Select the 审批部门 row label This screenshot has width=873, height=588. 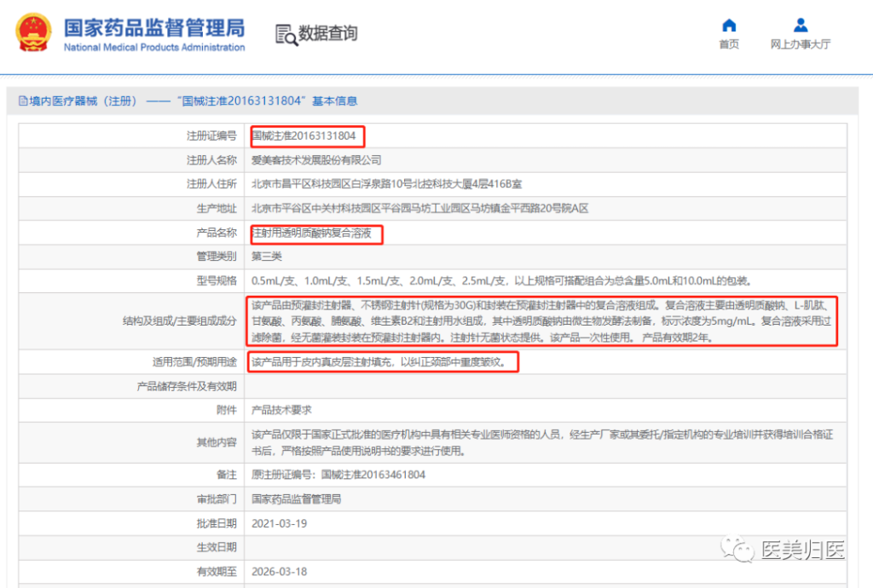point(217,499)
